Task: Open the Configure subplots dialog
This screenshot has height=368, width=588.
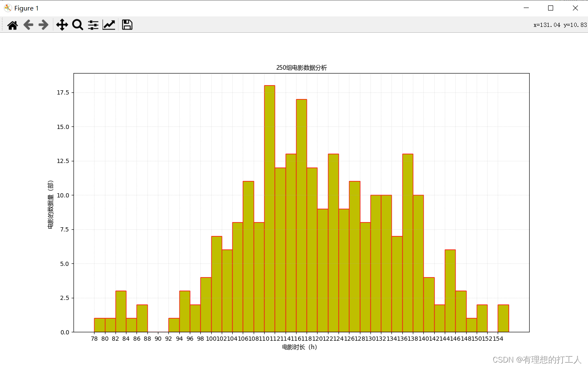Action: 93,25
